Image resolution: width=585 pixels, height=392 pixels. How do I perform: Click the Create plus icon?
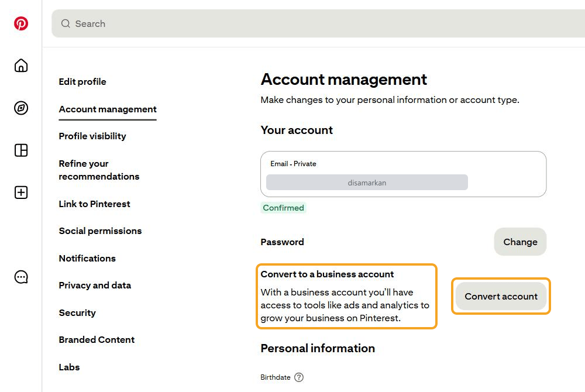21,192
